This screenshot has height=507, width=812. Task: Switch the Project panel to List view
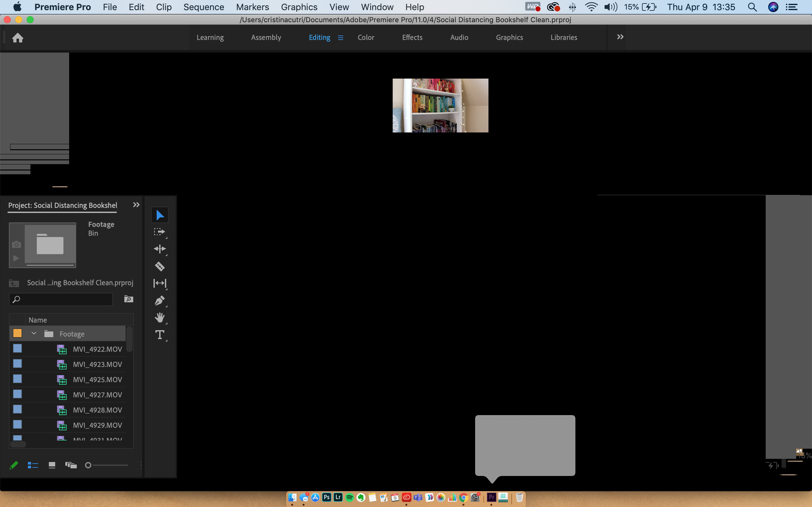point(33,465)
